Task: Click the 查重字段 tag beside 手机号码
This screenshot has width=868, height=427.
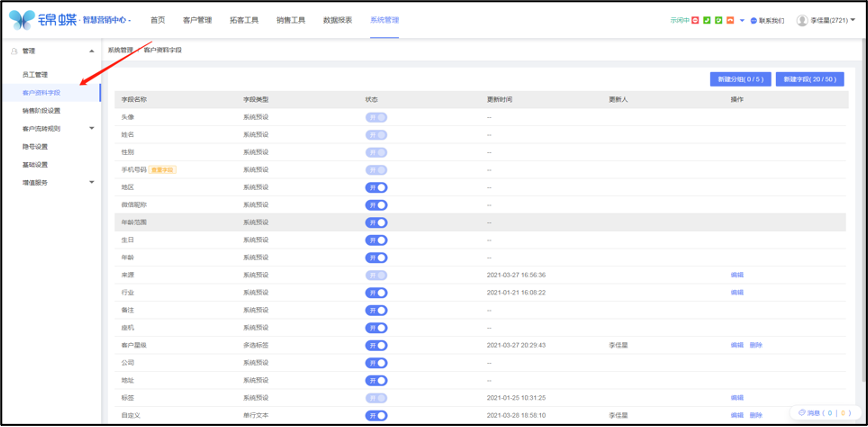Action: coord(162,169)
